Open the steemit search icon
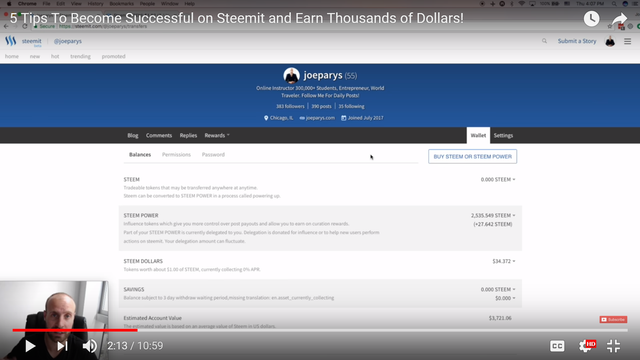This screenshot has width=640, height=360. 544,41
